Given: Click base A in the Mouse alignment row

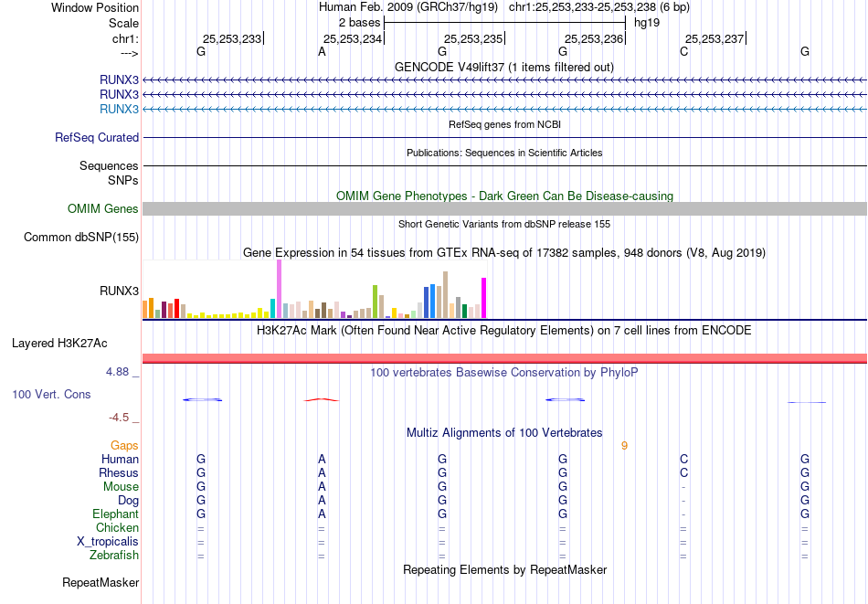Looking at the screenshot, I should click(x=322, y=487).
